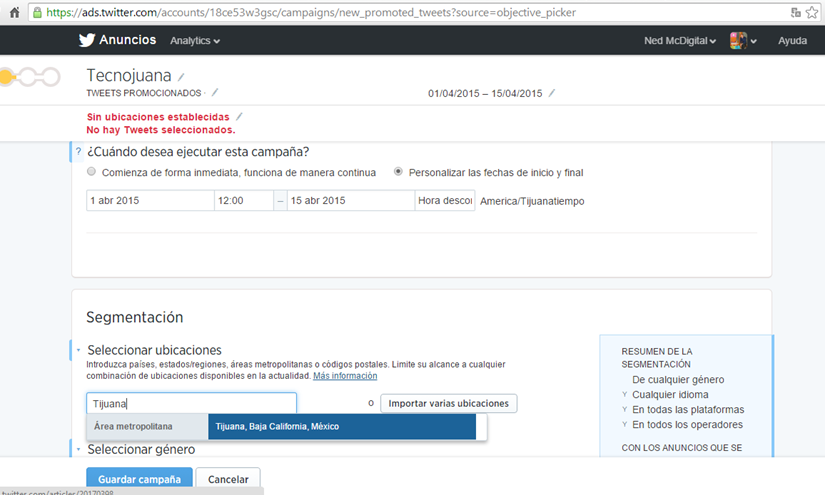This screenshot has height=495, width=825.
Task: Click Seleccionar género heading
Action: point(141,449)
